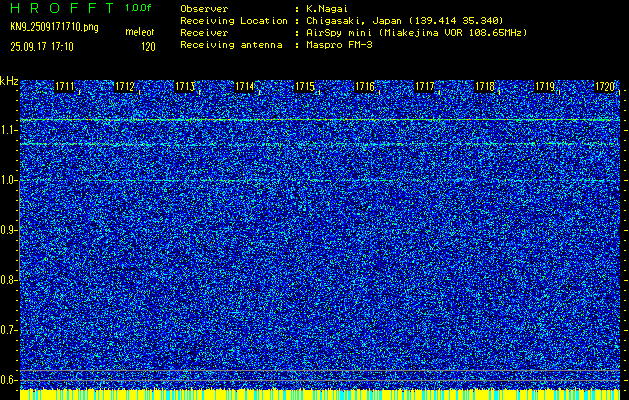This screenshot has width=629, height=400.
Task: Click the 1717 time marker
Action: 425,86
